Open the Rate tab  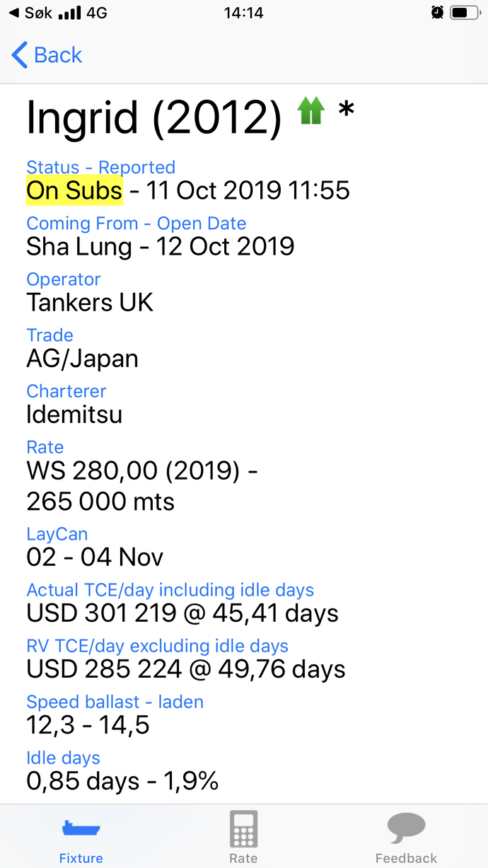click(243, 835)
